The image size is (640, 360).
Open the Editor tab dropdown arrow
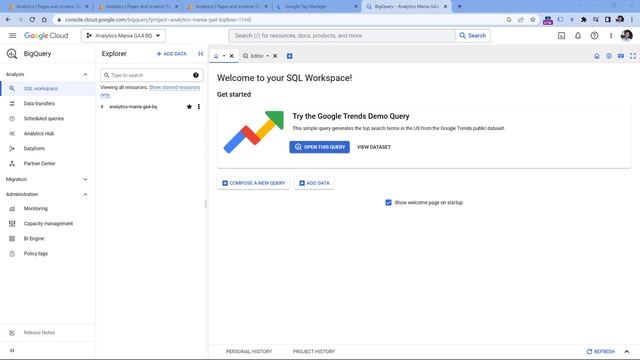268,56
